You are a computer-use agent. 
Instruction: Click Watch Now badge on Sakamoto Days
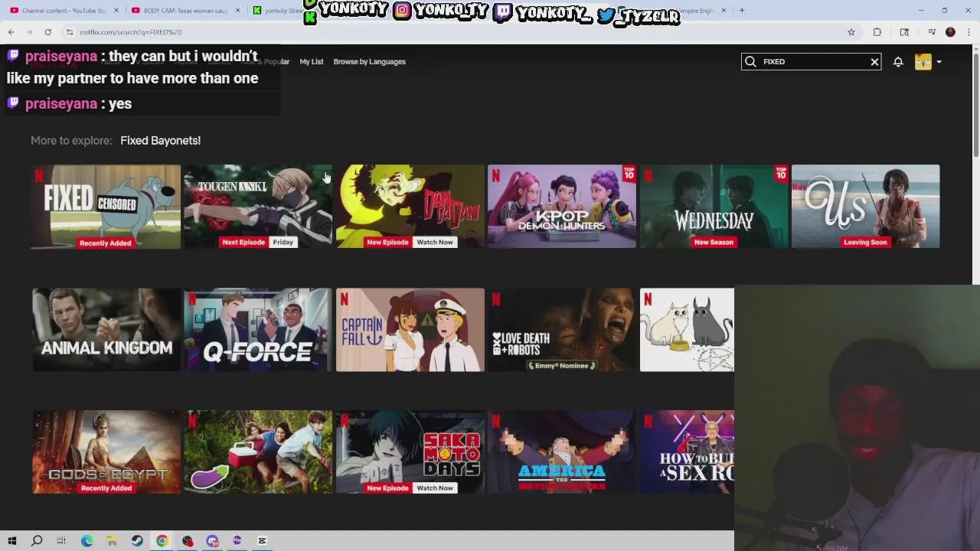pos(435,488)
